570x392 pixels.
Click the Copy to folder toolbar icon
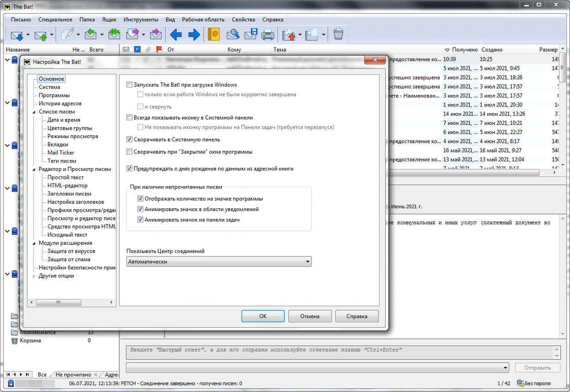coord(312,35)
